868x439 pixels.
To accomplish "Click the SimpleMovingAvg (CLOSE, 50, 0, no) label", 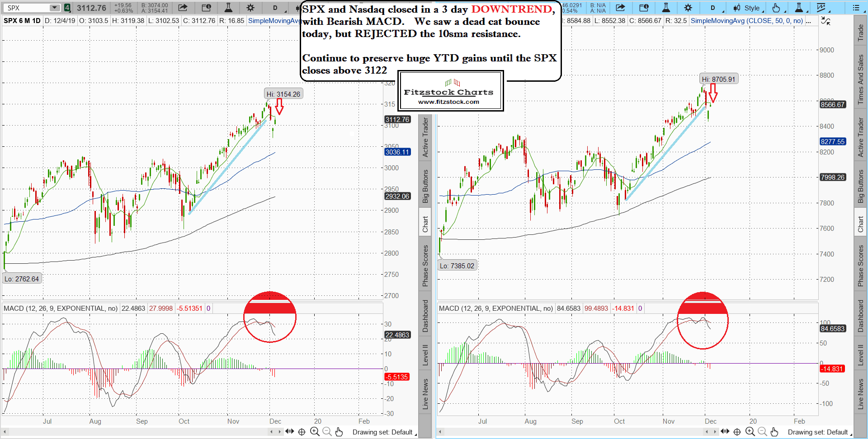I will (x=746, y=21).
